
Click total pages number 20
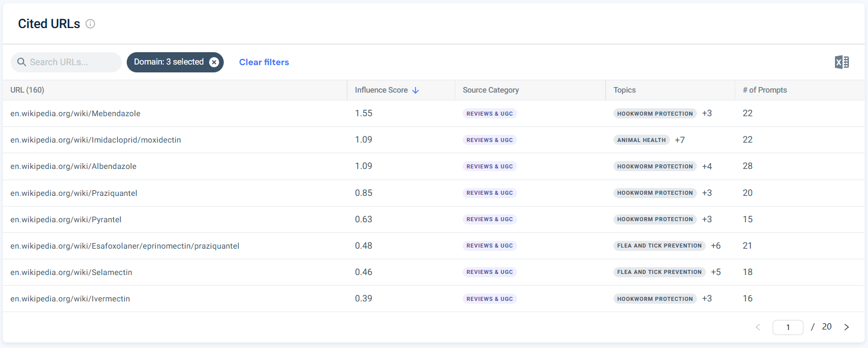coord(827,327)
